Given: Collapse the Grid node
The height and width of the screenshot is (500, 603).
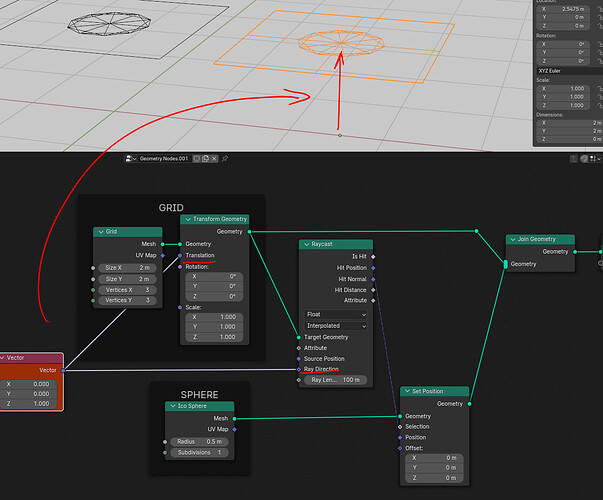Looking at the screenshot, I should [101, 232].
